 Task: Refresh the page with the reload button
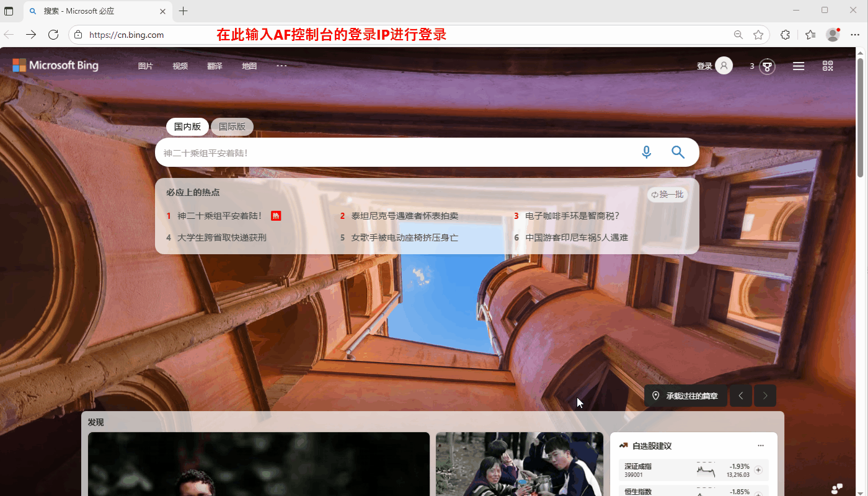[53, 35]
